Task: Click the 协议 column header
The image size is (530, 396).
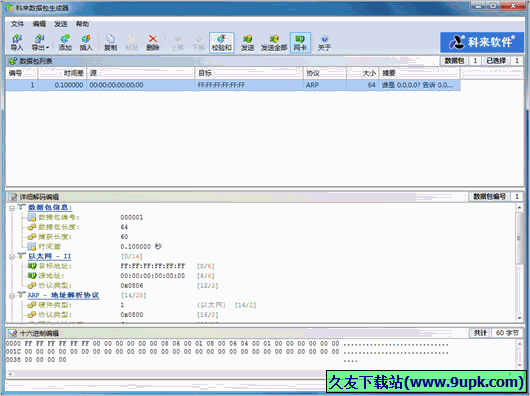Action: (x=325, y=73)
